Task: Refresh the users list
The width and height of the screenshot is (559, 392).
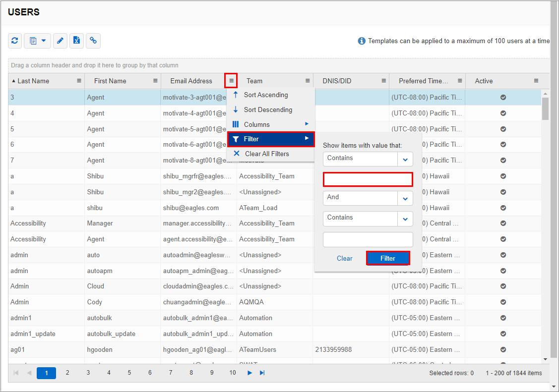Action: pyautogui.click(x=14, y=41)
